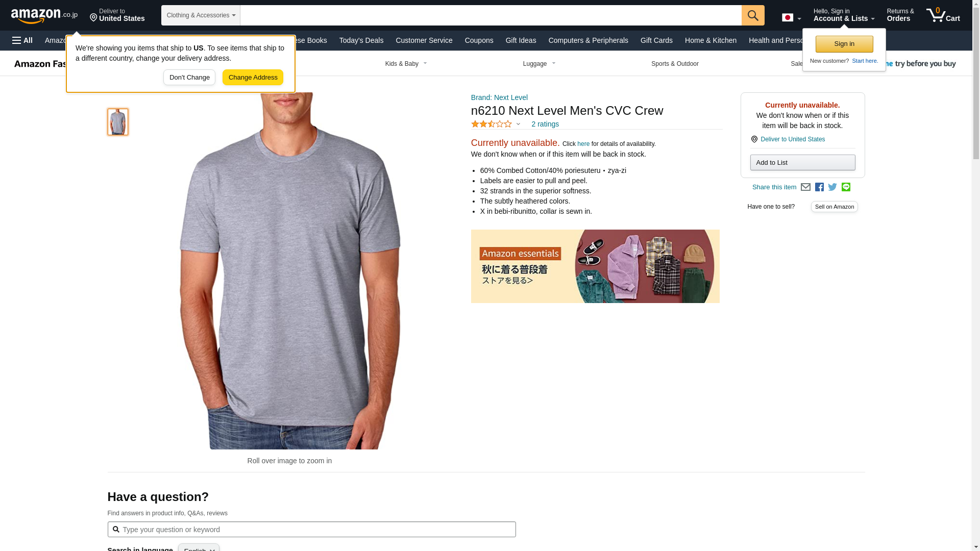Open Japan flag language selector
This screenshot has height=551, width=980.
[791, 18]
